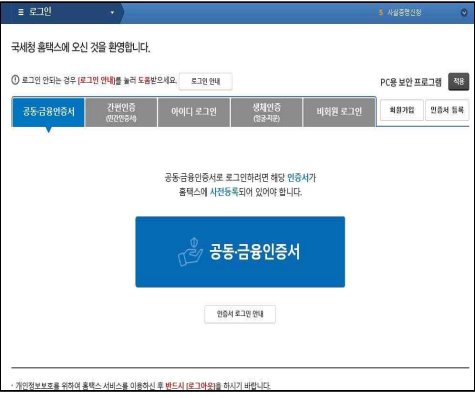Open step 5 사실증명신청 in header

point(400,13)
